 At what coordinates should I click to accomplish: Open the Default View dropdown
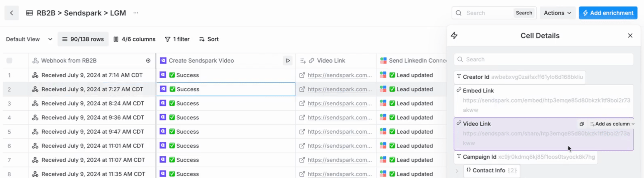tap(29, 39)
